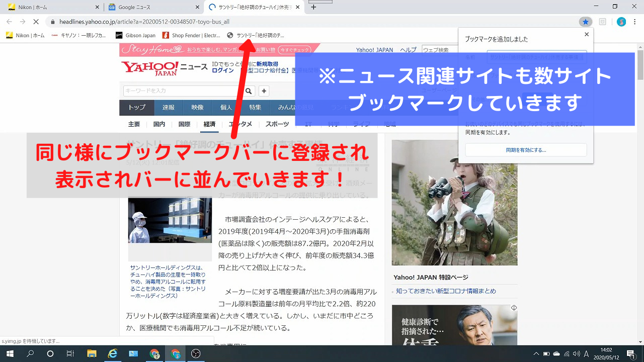644x362 pixels.
Task: Open OBS Studio from the taskbar
Action: [x=196, y=353]
